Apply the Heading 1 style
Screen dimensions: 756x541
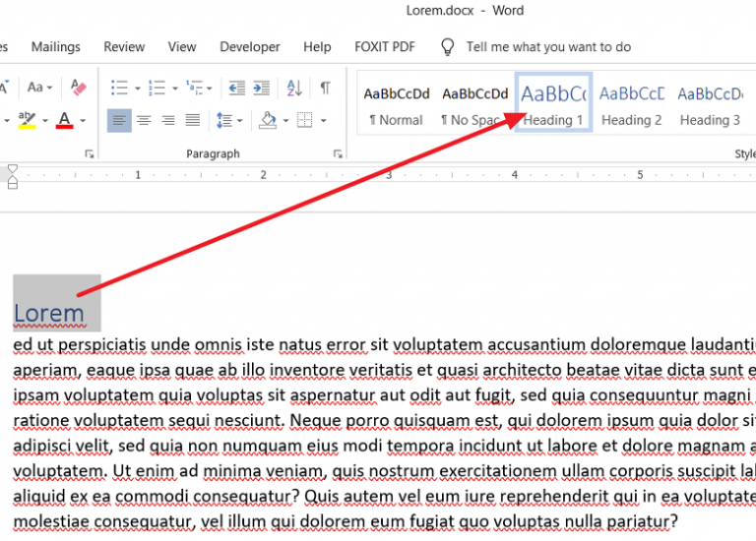pyautogui.click(x=553, y=105)
